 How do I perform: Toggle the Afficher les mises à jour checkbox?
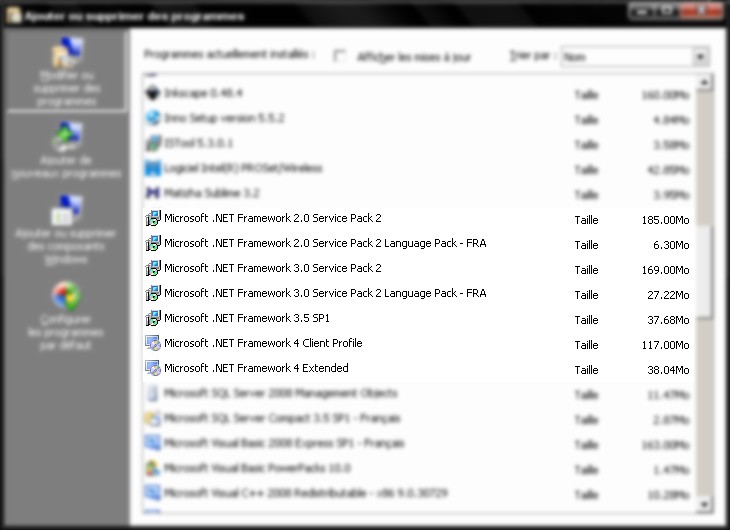click(x=340, y=56)
